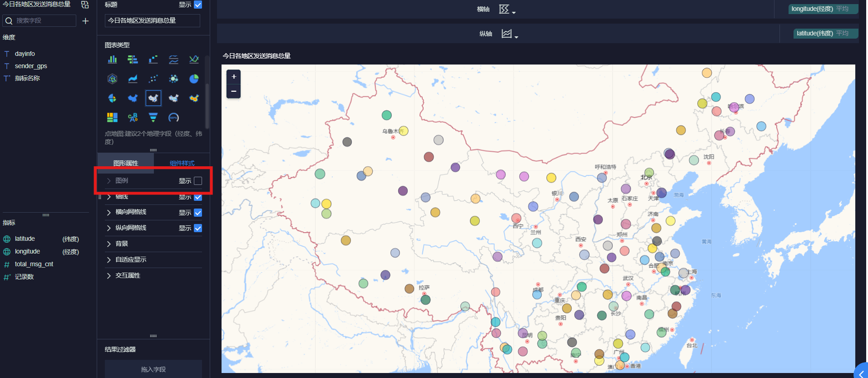Select the treemap chart type icon
Screen dimensions: 868x378
pos(112,118)
